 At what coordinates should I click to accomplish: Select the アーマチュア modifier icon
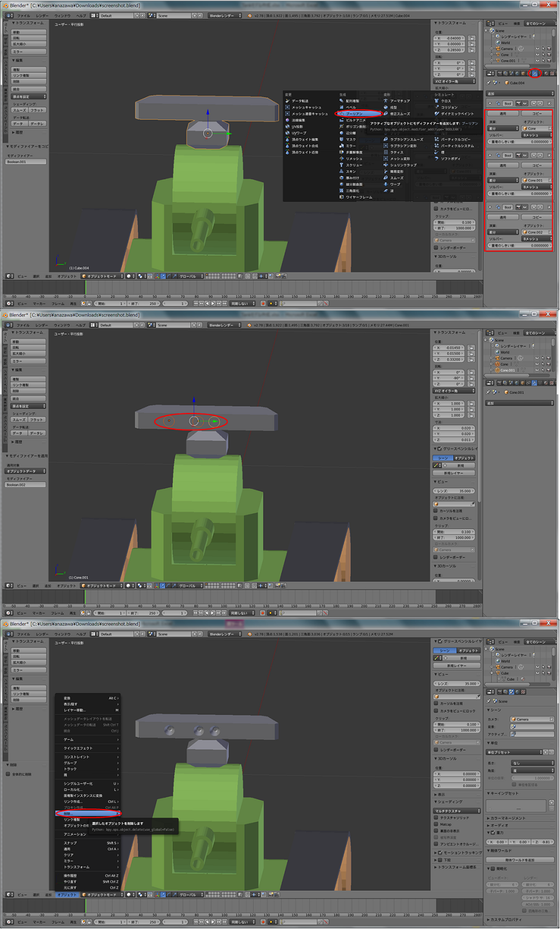[x=386, y=101]
